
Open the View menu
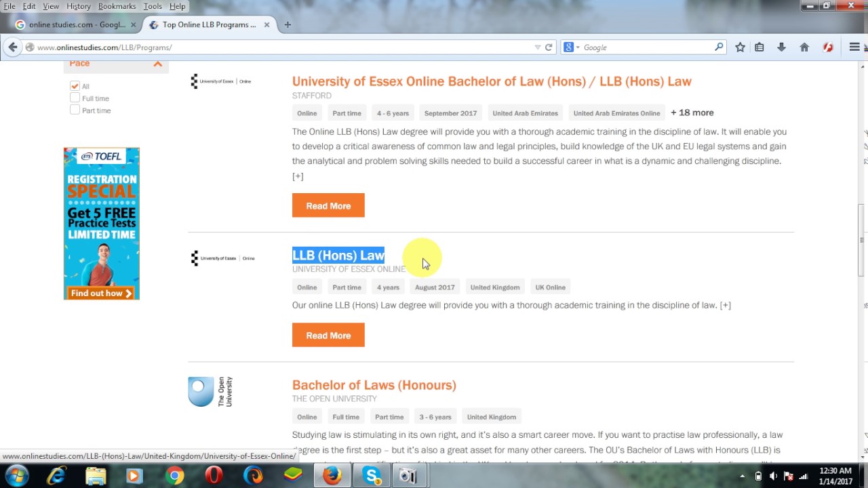point(51,6)
